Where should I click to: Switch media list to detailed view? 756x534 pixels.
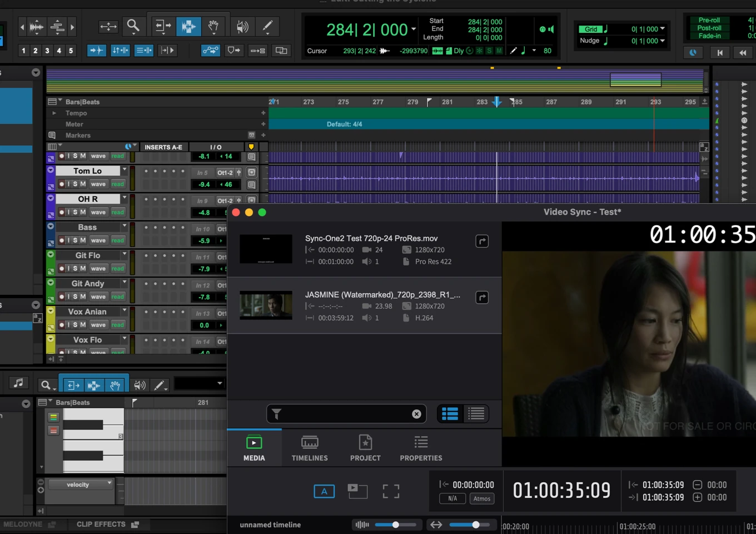click(450, 414)
